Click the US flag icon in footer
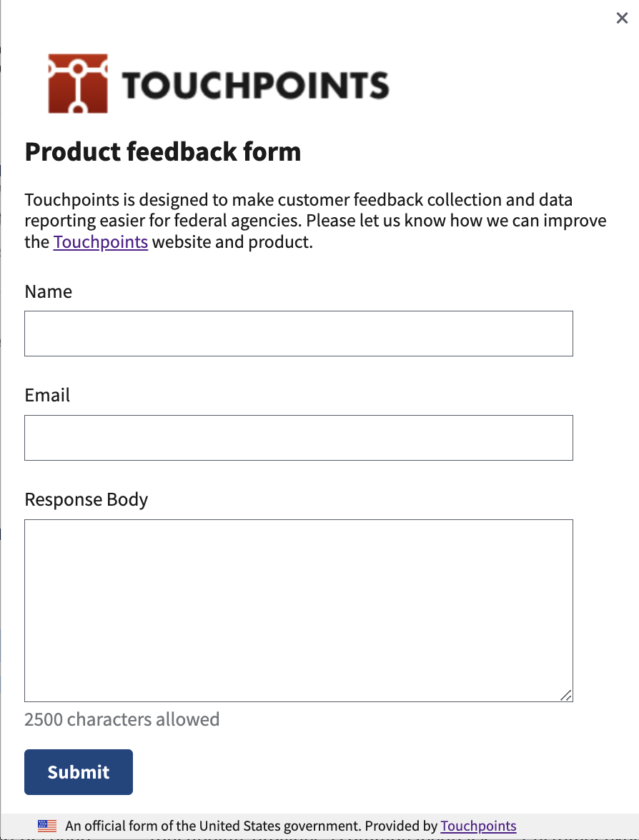 (x=47, y=826)
